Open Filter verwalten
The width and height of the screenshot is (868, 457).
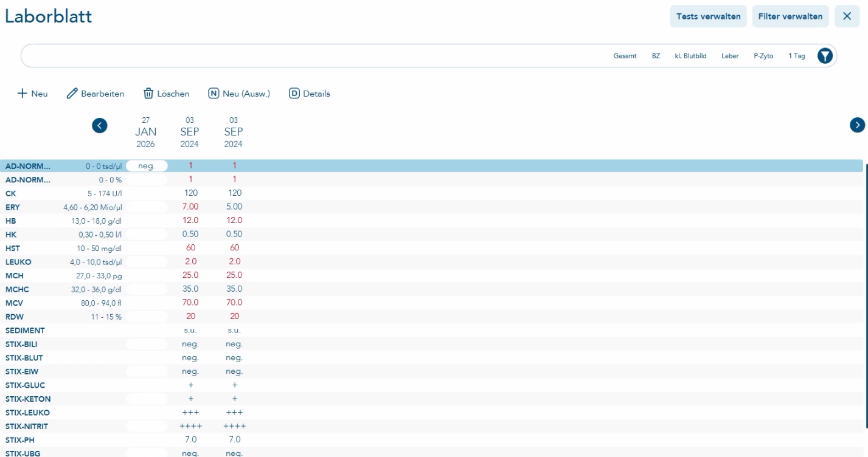tap(790, 16)
